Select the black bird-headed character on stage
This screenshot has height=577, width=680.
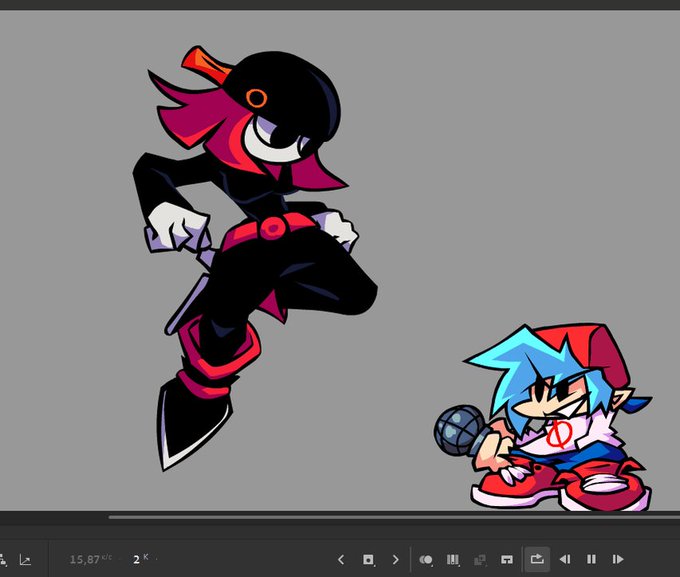click(256, 256)
